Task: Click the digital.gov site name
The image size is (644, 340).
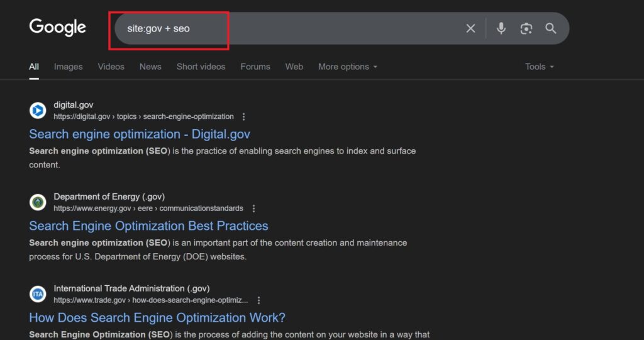Action: [74, 105]
